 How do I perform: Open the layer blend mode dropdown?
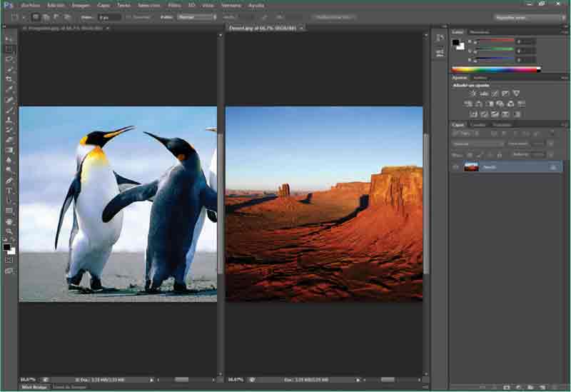click(x=477, y=144)
